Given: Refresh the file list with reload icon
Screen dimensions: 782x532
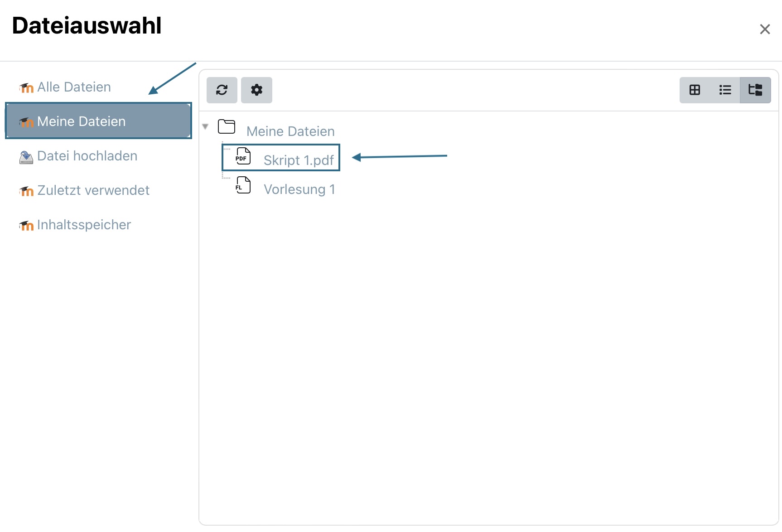Looking at the screenshot, I should [x=222, y=90].
